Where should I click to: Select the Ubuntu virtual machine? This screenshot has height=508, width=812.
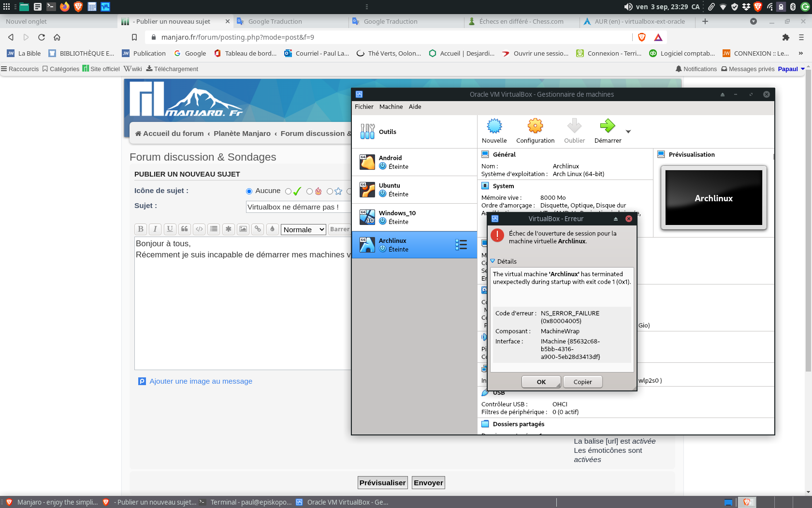(414, 190)
